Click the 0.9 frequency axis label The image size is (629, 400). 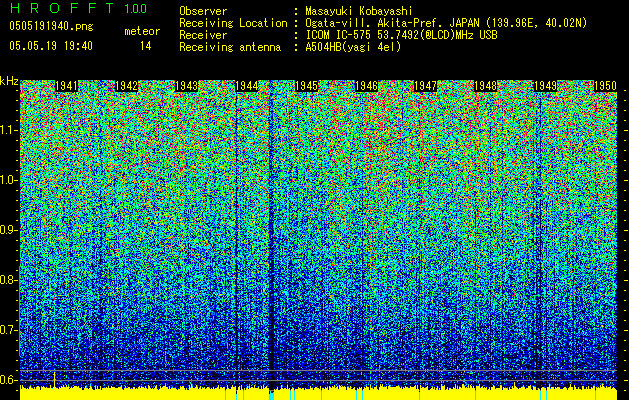click(8, 230)
